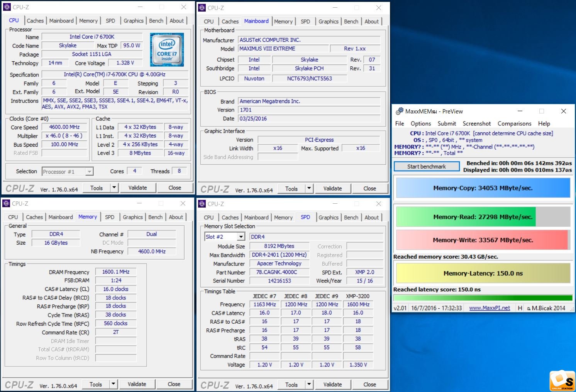Click Multiplier value x 46.0 (8 - 46)
The height and width of the screenshot is (392, 576).
coord(64,136)
